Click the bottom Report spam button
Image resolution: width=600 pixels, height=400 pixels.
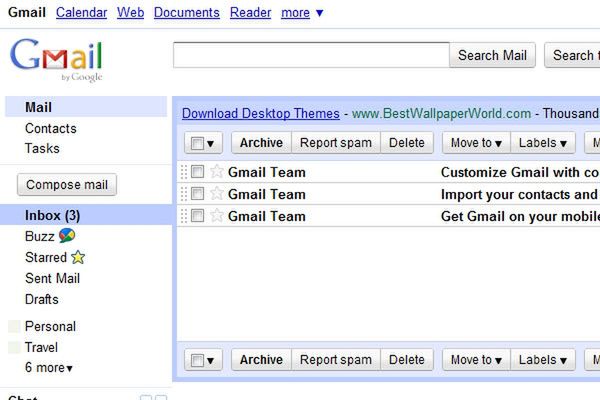(x=336, y=360)
